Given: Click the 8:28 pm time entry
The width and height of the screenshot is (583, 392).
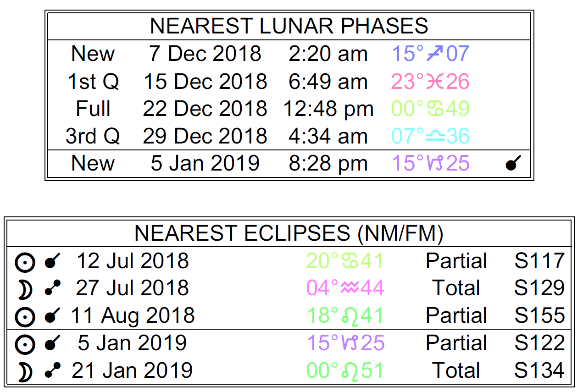Looking at the screenshot, I should coord(328,164).
